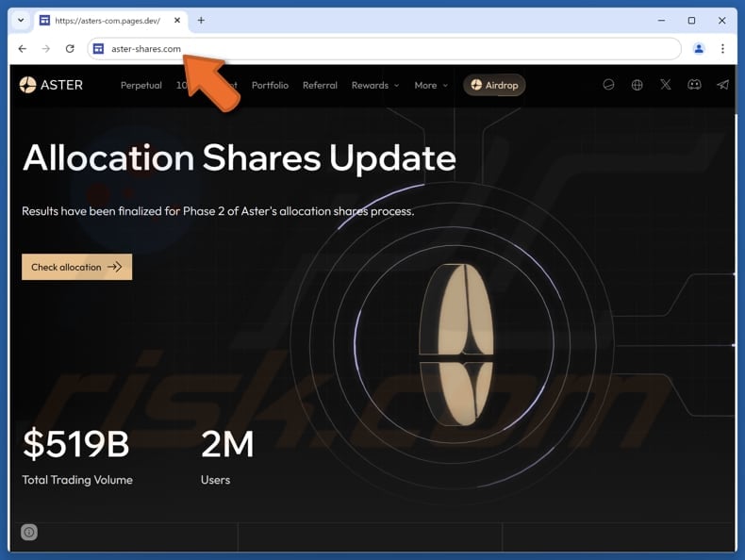Open the Discord social icon
This screenshot has width=745, height=560.
[x=694, y=85]
